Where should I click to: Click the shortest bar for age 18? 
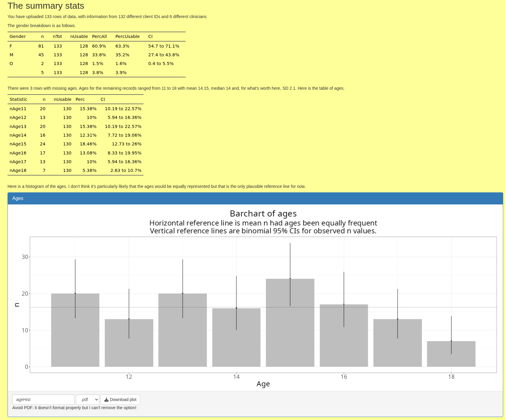tap(451, 354)
